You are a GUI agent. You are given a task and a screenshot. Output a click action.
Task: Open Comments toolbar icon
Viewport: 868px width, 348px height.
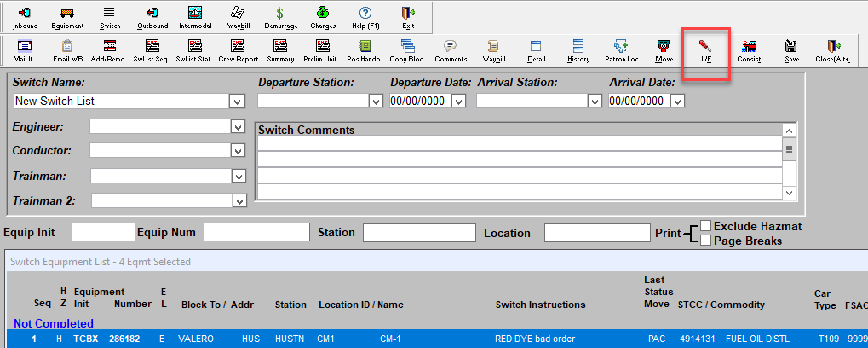pos(451,51)
